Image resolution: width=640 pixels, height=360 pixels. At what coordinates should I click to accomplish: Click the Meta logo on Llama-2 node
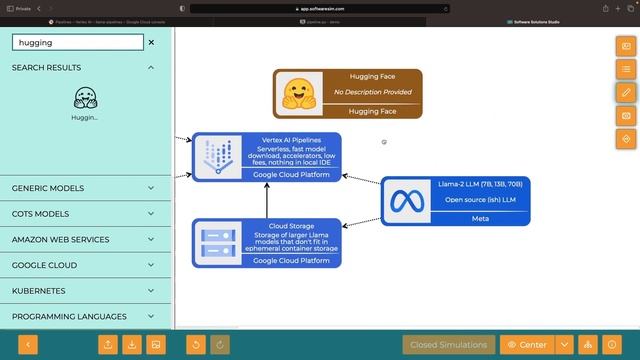pos(407,201)
